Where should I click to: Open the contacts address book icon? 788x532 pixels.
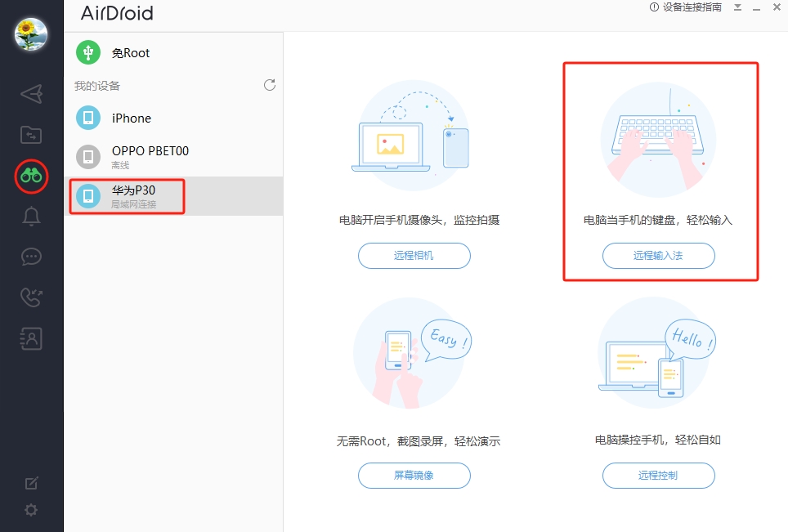pos(31,338)
